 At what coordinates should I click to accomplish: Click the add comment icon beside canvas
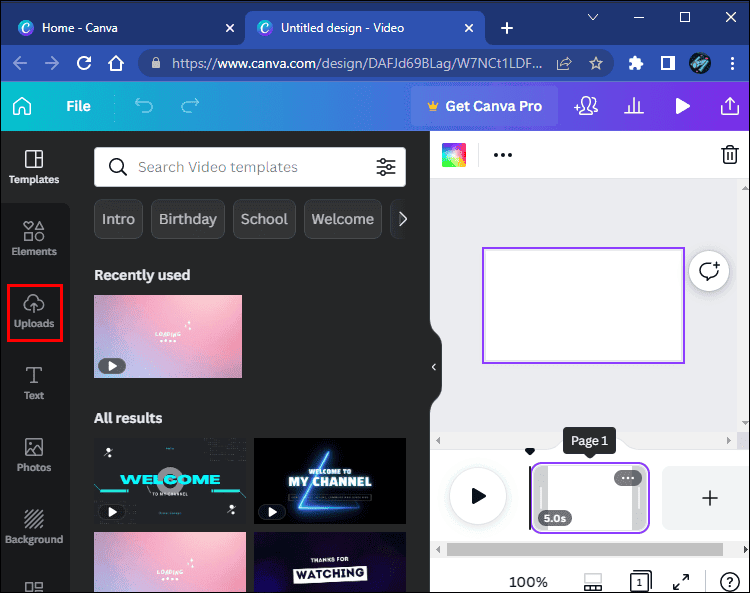pos(709,271)
